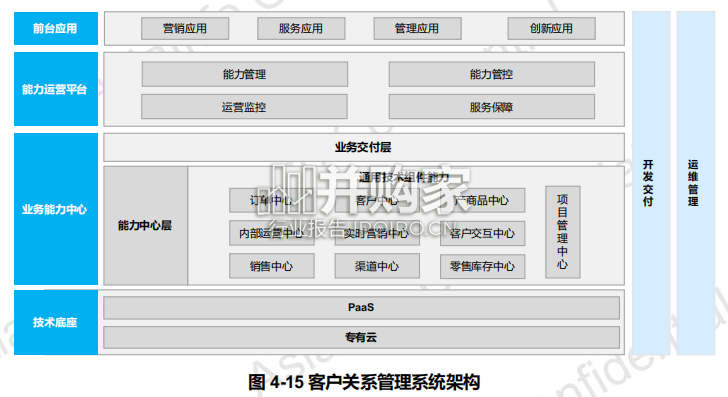Click the vertical 开发交付 column
This screenshot has height=397, width=728.
pyautogui.click(x=651, y=183)
